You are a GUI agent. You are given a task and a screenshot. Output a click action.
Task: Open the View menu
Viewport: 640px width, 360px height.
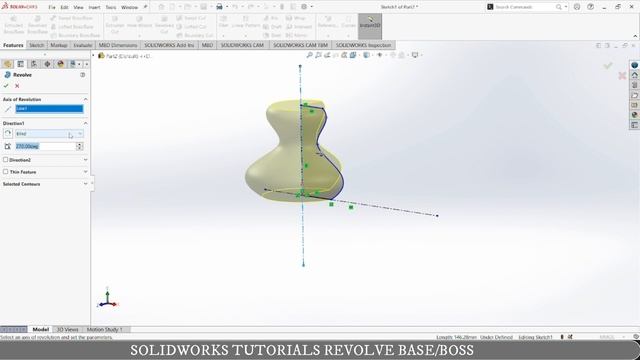pos(78,7)
